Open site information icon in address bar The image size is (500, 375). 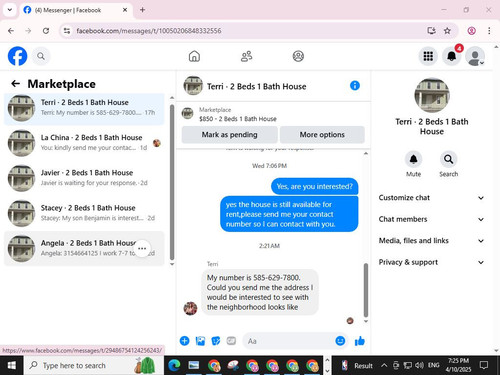[67, 31]
